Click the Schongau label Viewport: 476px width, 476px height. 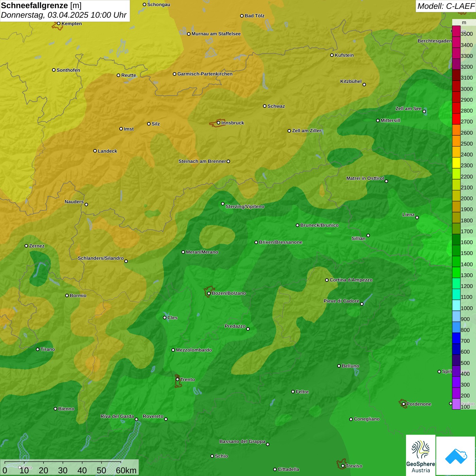pos(159,4)
